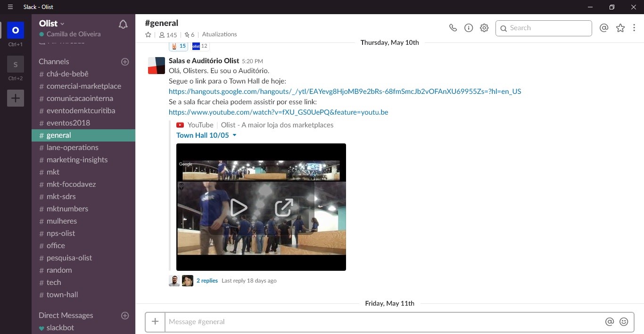Open Salas e Auditório Olist avatar

[157, 66]
